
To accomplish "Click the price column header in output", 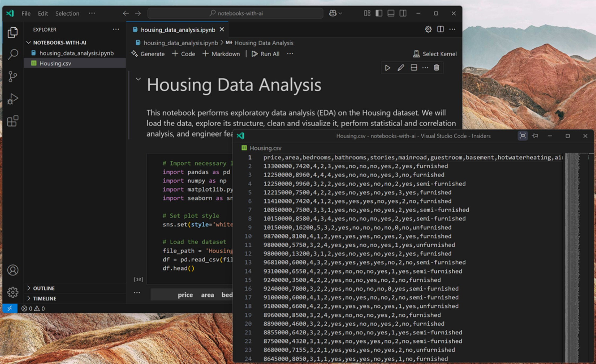I will [x=185, y=295].
